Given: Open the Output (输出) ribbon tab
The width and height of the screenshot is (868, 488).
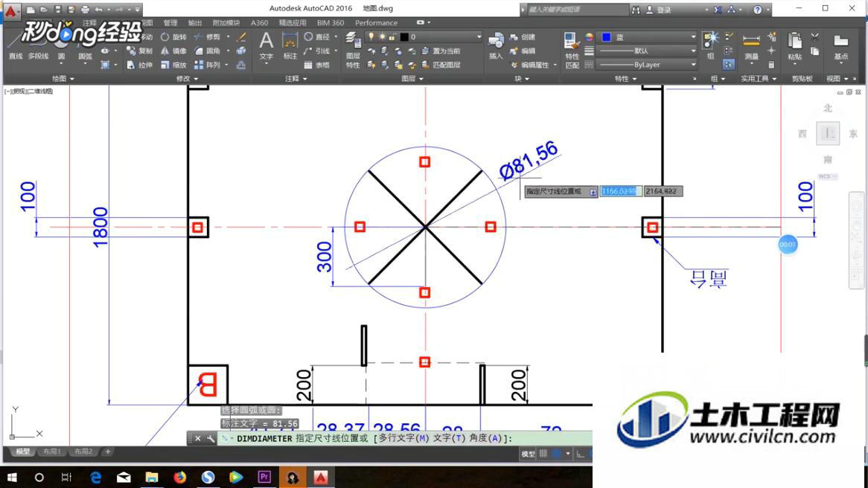Looking at the screenshot, I should 195,22.
